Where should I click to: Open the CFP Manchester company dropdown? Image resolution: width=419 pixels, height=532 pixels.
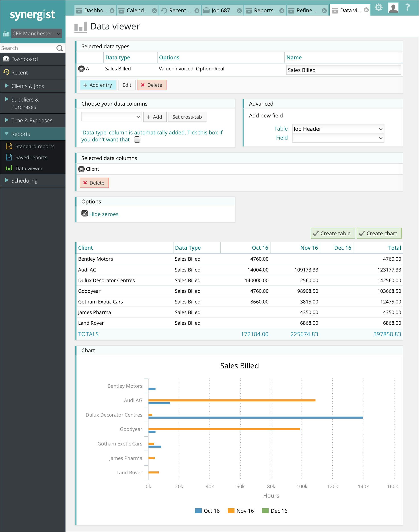tap(36, 33)
